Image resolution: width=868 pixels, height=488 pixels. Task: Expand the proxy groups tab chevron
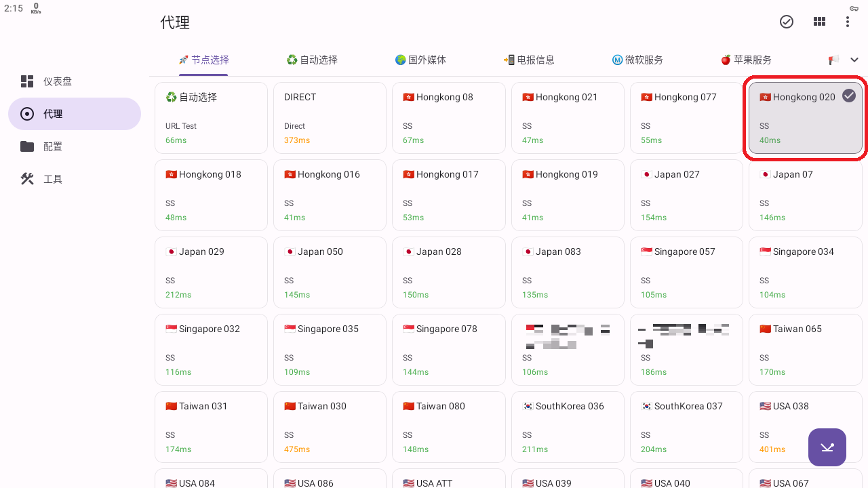854,60
